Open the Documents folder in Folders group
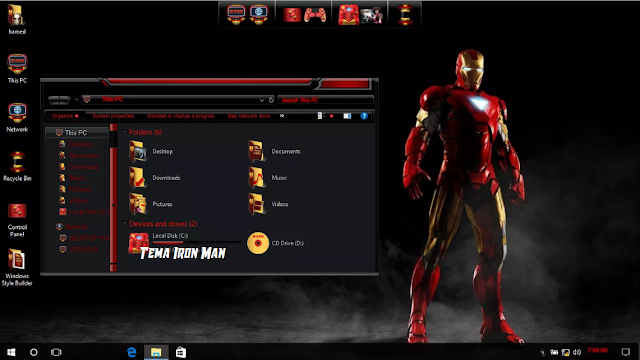Screen dimensions: 640x360 click(274, 151)
